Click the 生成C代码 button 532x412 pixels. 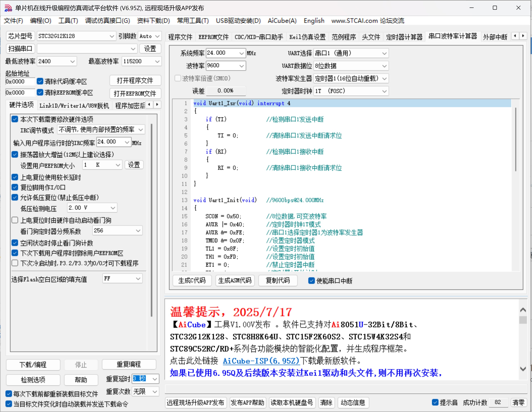[x=192, y=281]
